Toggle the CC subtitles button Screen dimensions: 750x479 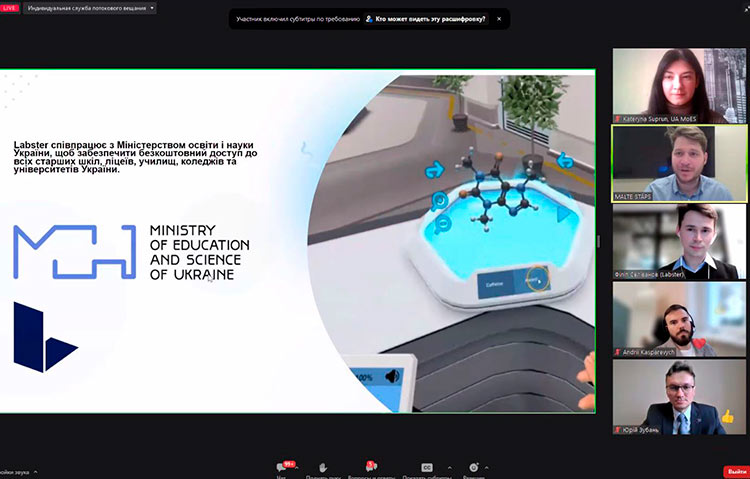click(426, 466)
